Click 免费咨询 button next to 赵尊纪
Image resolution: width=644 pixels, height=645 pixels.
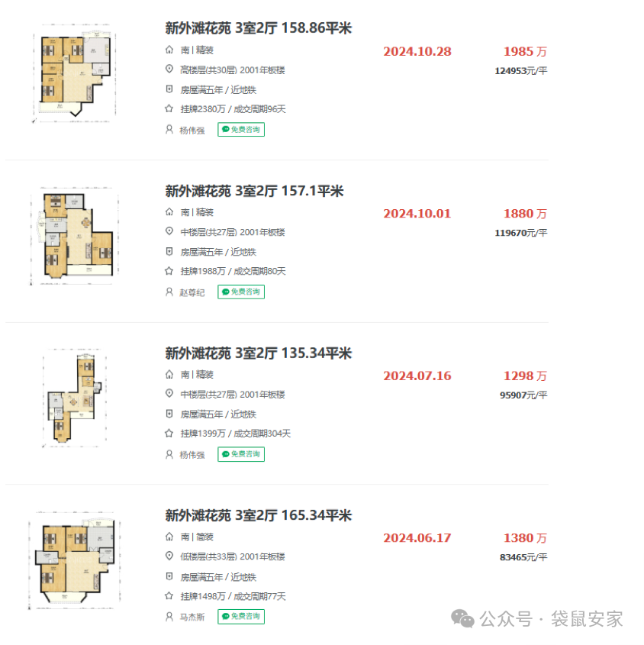241,292
